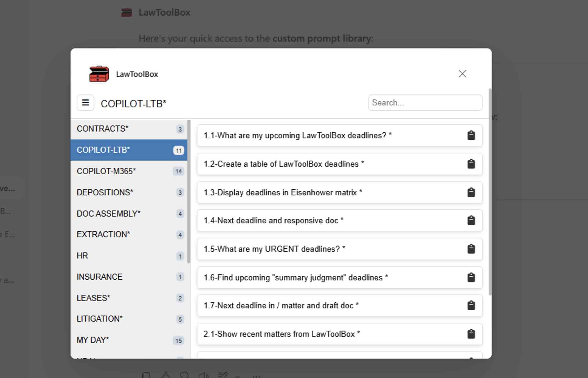Open prompt 1.7-Next deadline in / matter
Image resolution: width=588 pixels, height=378 pixels.
pos(339,305)
